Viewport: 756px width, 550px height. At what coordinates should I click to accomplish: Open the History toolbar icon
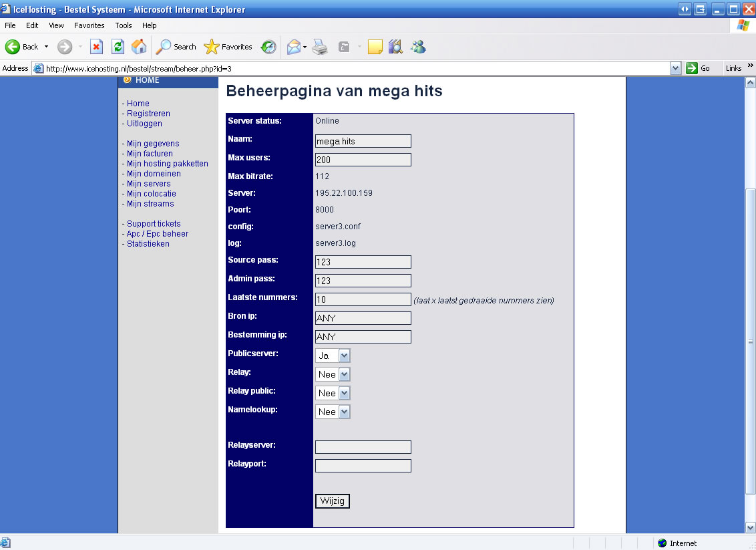pyautogui.click(x=268, y=47)
